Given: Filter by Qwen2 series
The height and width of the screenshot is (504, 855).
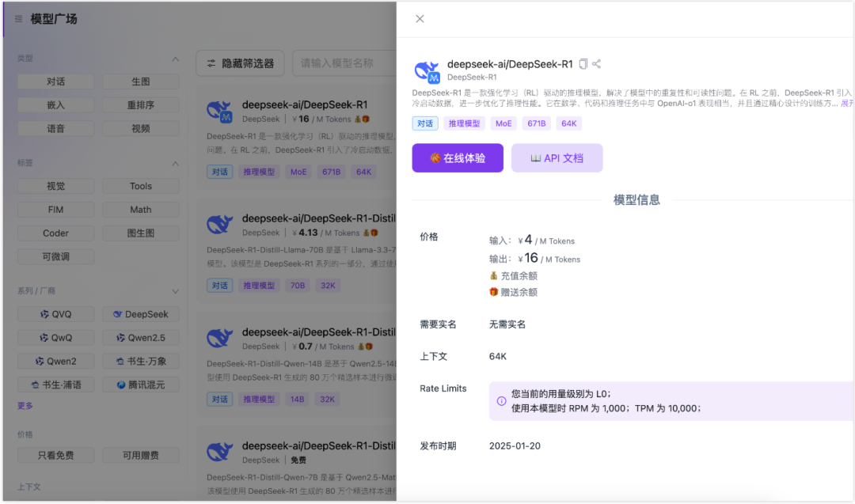Looking at the screenshot, I should [55, 362].
